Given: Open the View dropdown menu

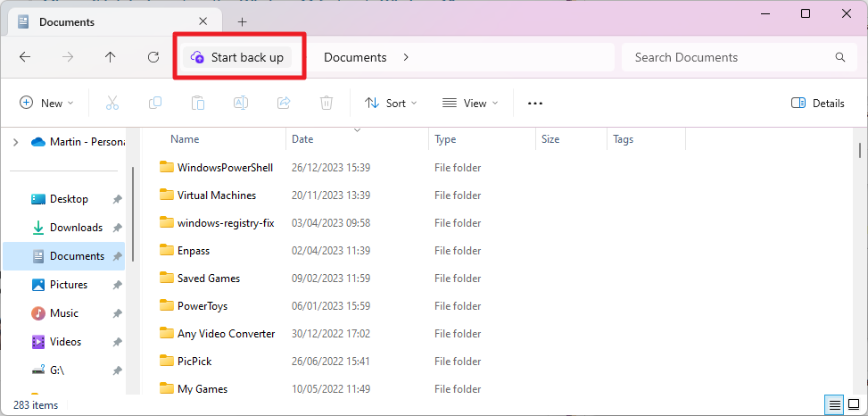Looking at the screenshot, I should [x=470, y=103].
